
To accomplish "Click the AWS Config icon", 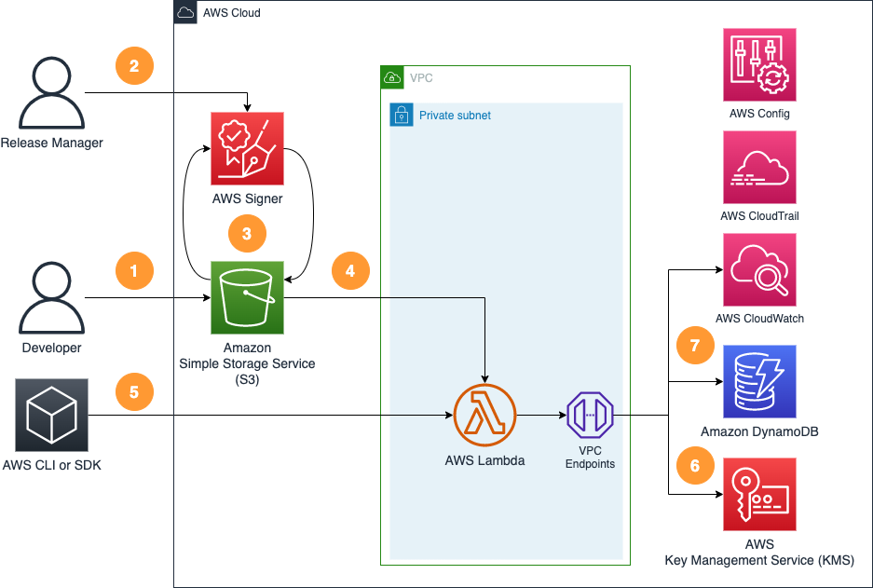I will click(x=759, y=64).
